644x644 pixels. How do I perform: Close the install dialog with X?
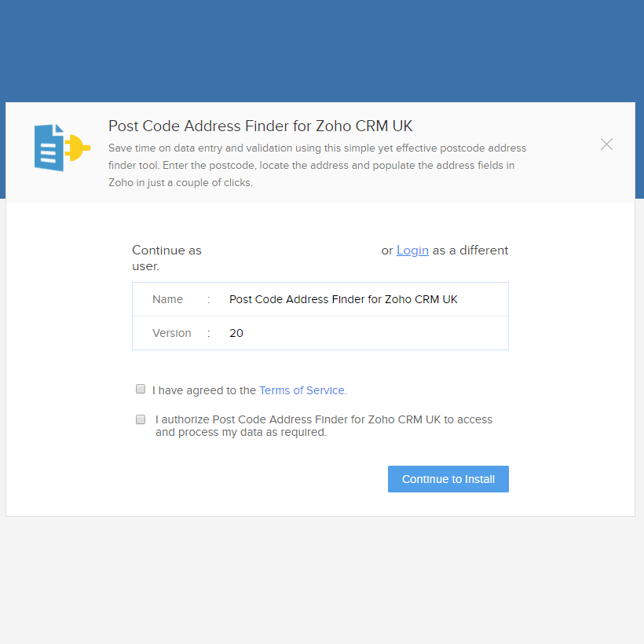pyautogui.click(x=606, y=145)
